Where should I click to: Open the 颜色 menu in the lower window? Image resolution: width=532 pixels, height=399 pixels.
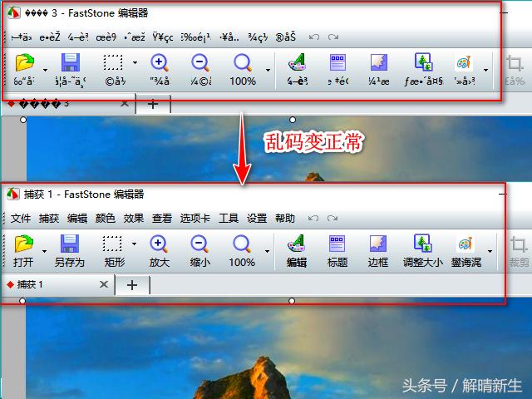point(106,218)
